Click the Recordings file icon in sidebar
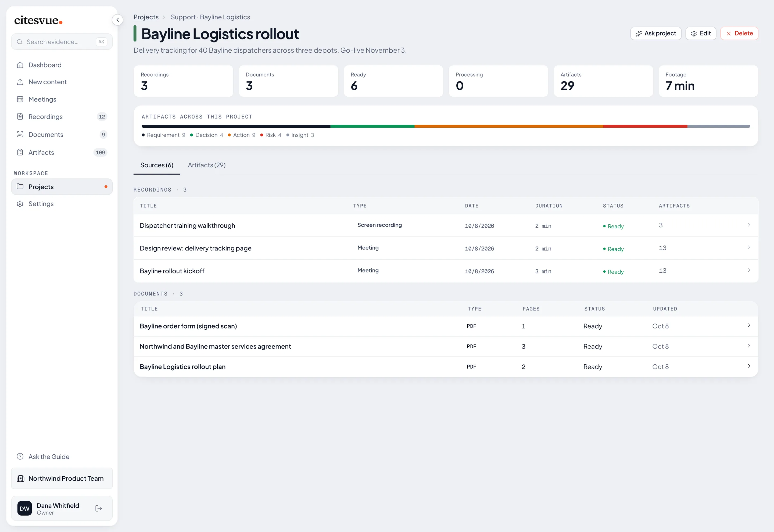The height and width of the screenshot is (532, 774). tap(20, 117)
